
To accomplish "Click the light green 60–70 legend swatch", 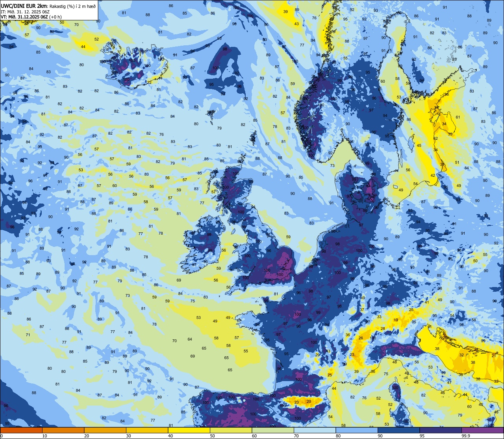I will pos(273,430).
